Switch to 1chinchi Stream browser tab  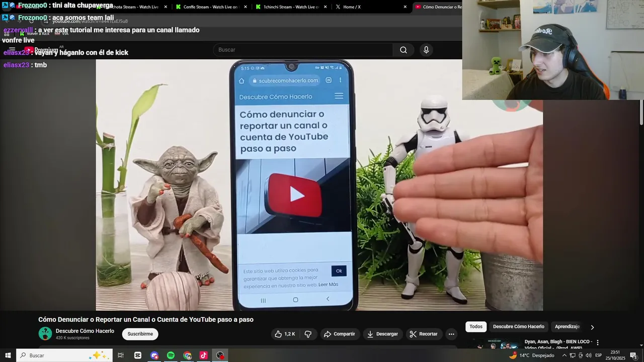pyautogui.click(x=291, y=7)
